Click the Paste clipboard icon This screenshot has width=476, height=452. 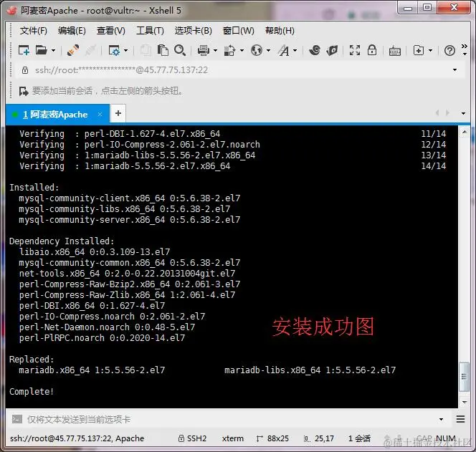[163, 50]
